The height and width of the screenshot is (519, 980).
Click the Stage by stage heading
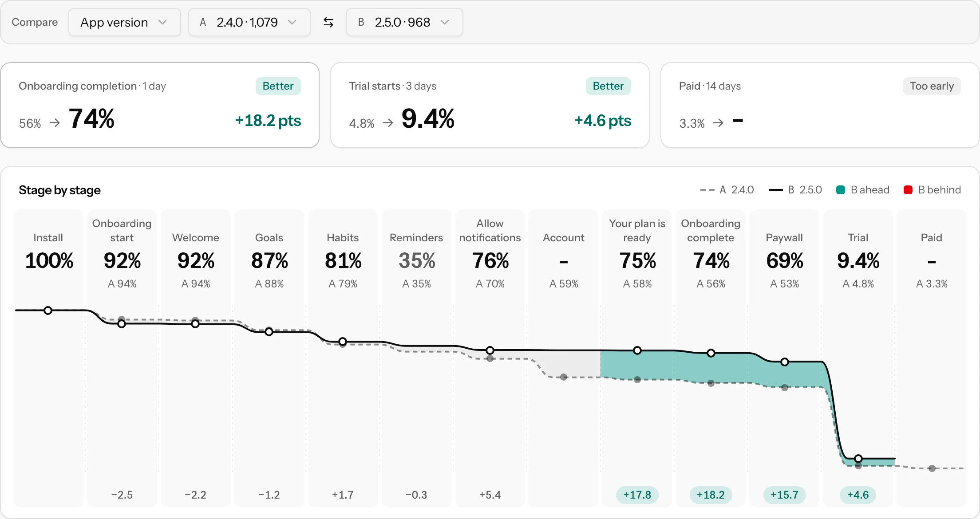point(59,190)
